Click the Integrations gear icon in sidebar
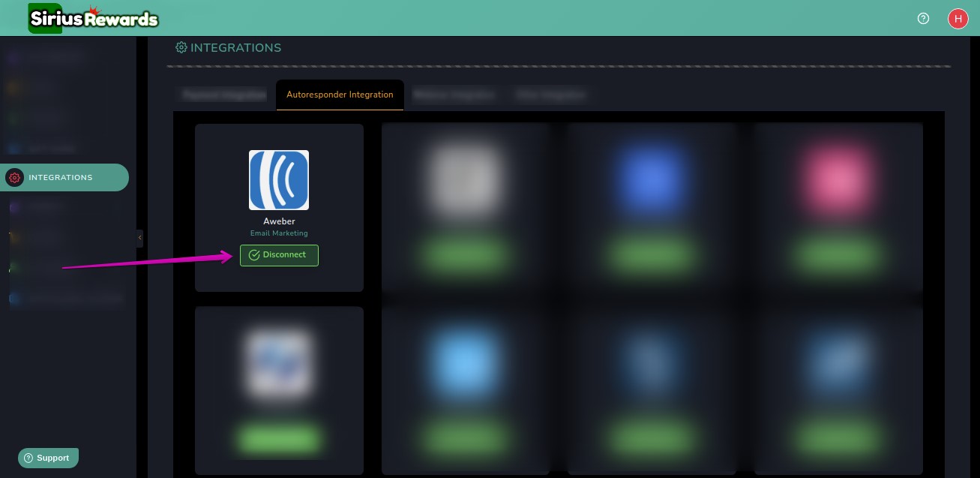The width and height of the screenshot is (980, 478). tap(14, 178)
